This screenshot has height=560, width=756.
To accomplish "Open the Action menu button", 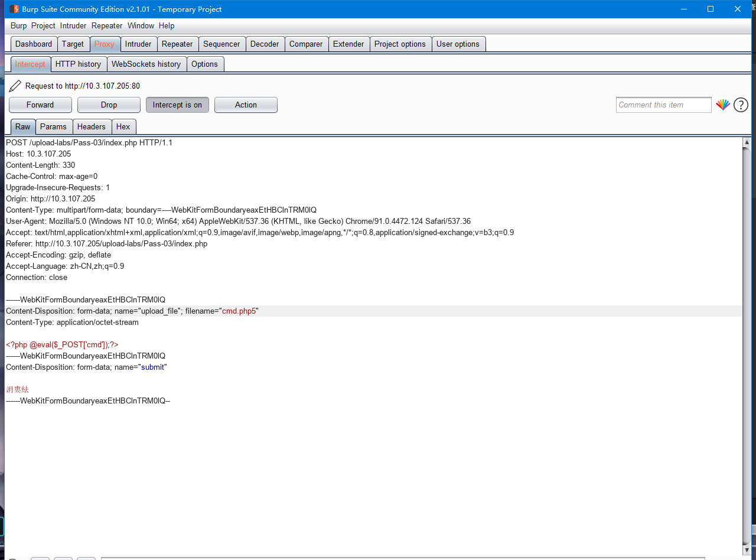I will (x=246, y=105).
